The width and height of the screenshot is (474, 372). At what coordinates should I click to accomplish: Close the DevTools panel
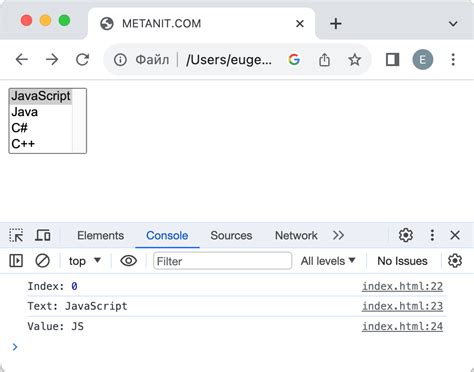point(455,235)
